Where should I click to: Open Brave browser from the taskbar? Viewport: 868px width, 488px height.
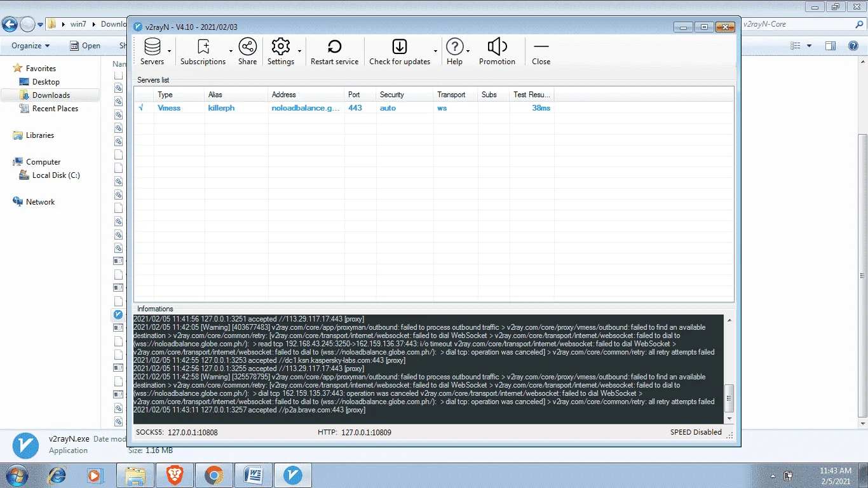click(x=175, y=475)
